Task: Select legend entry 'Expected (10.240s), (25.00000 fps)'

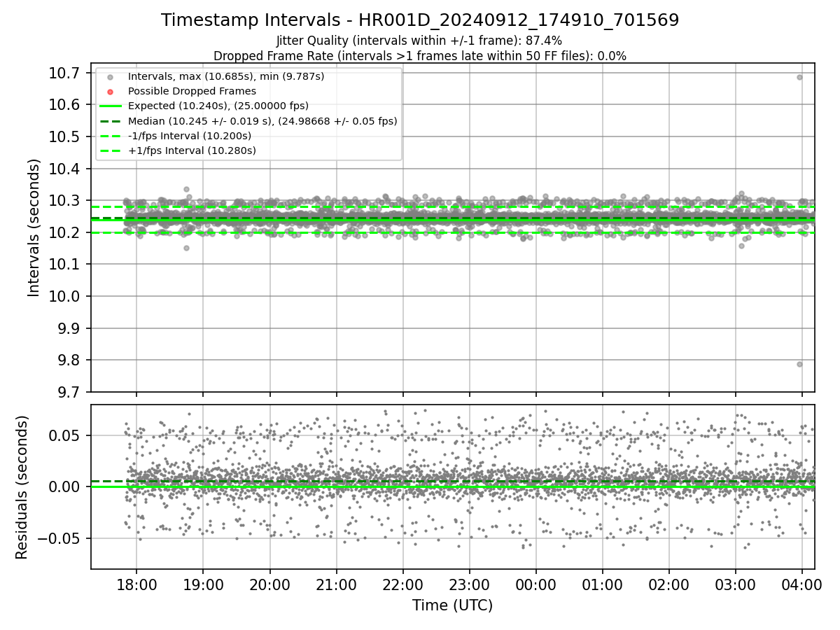Action: (218, 106)
